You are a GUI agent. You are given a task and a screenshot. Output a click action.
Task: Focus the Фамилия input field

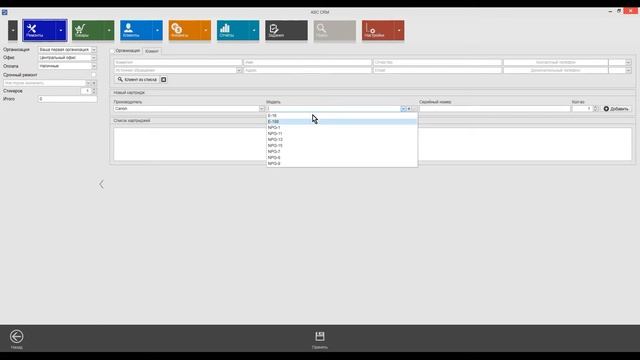pyautogui.click(x=178, y=62)
